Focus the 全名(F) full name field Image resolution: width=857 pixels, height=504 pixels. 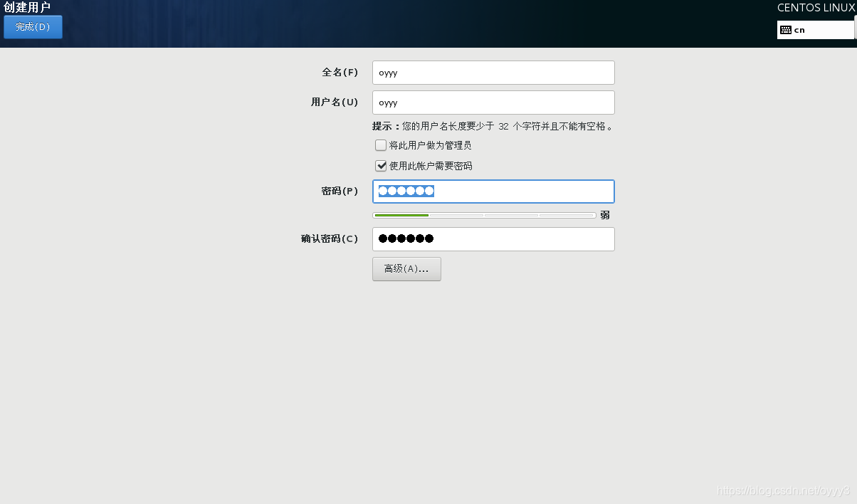(493, 73)
